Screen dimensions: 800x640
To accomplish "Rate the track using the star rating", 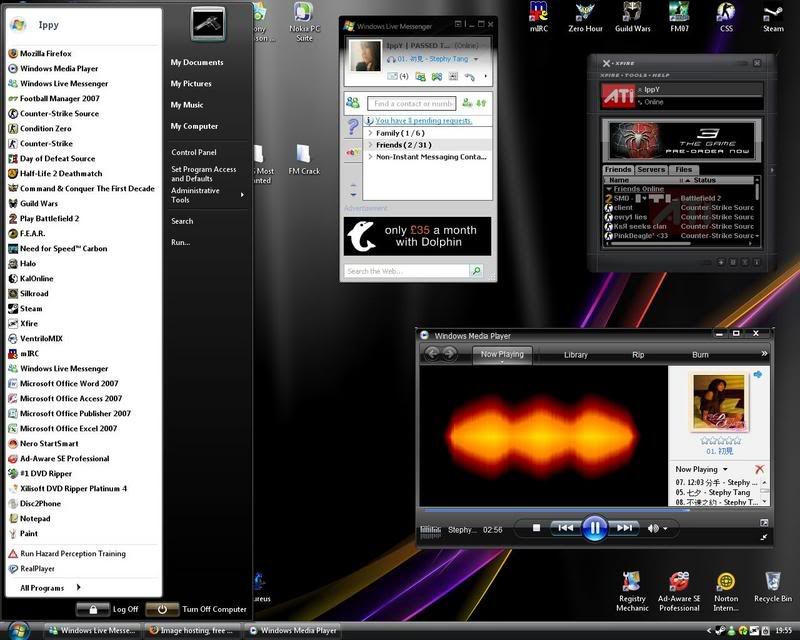I will 720,440.
